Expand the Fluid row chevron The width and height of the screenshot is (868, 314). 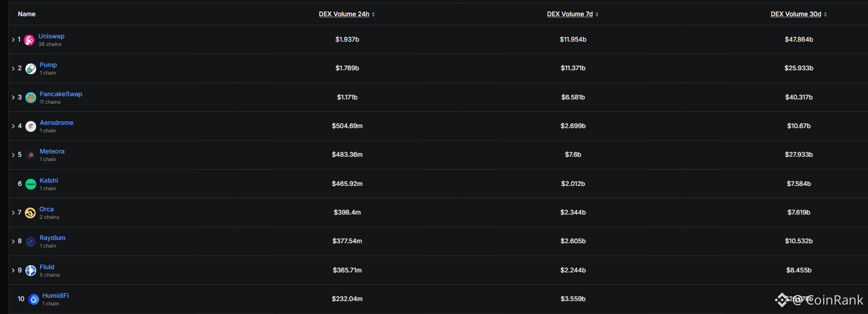tap(13, 270)
